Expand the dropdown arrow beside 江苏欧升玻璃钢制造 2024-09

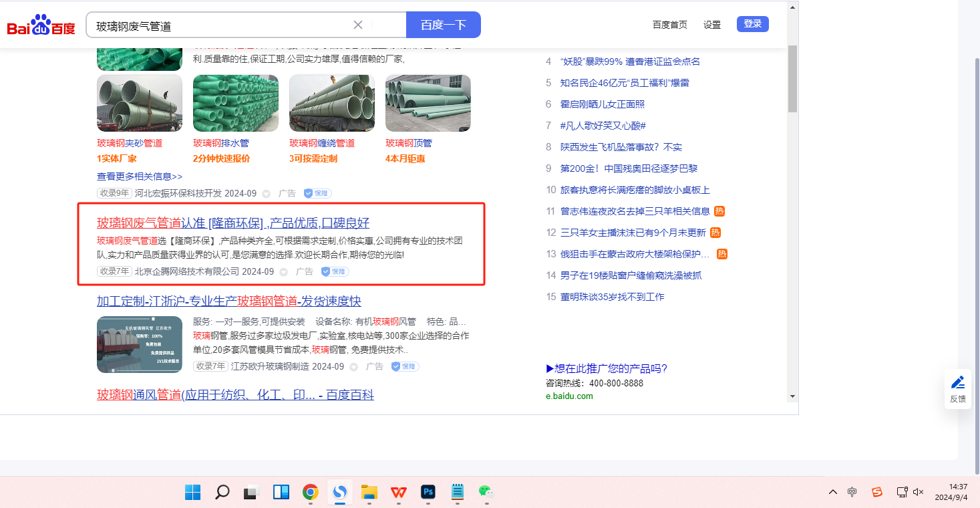tap(353, 367)
